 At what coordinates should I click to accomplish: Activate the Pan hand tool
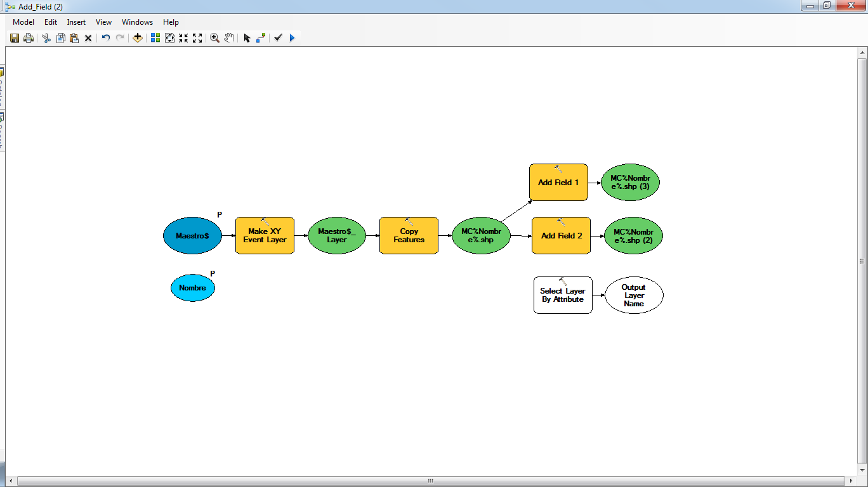pos(229,38)
